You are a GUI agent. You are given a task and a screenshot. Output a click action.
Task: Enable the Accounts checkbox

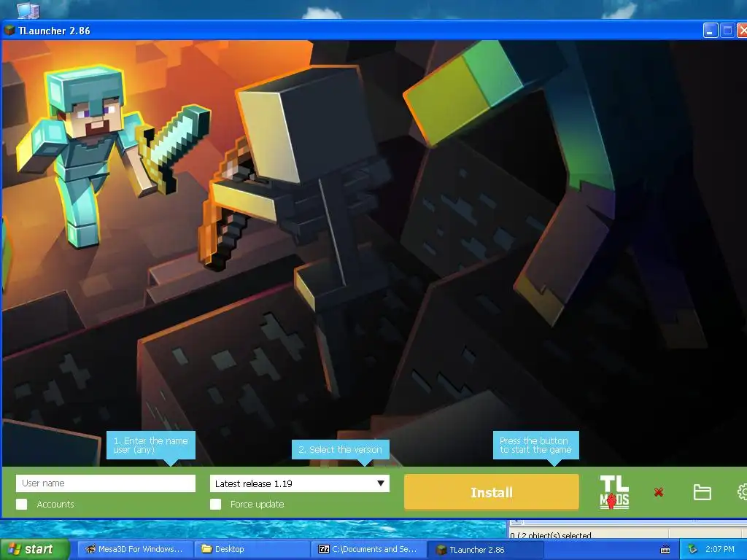tap(21, 505)
